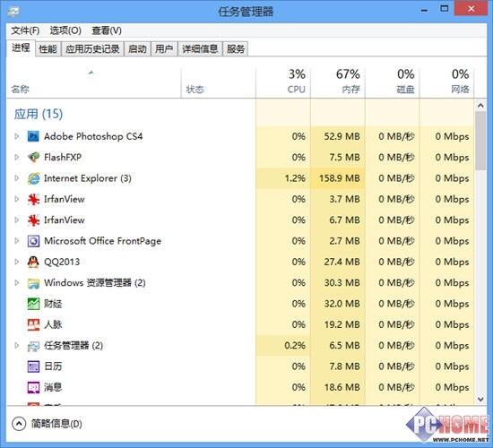Switch to the 启动 tab
This screenshot has width=493, height=448.
[x=137, y=49]
